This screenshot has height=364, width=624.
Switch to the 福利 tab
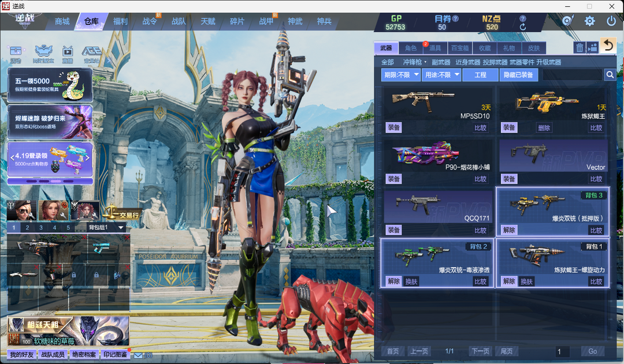120,21
